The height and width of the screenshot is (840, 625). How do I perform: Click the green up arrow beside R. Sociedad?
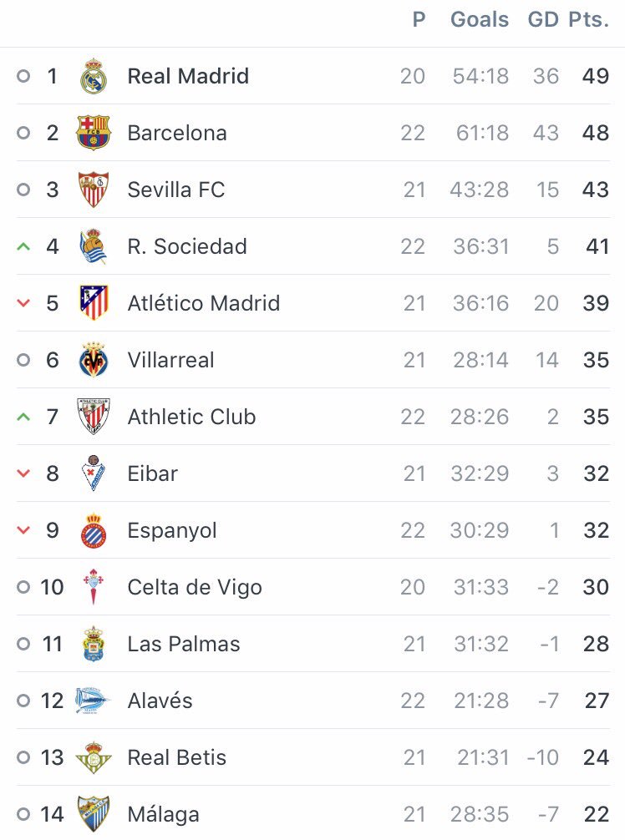coord(23,246)
